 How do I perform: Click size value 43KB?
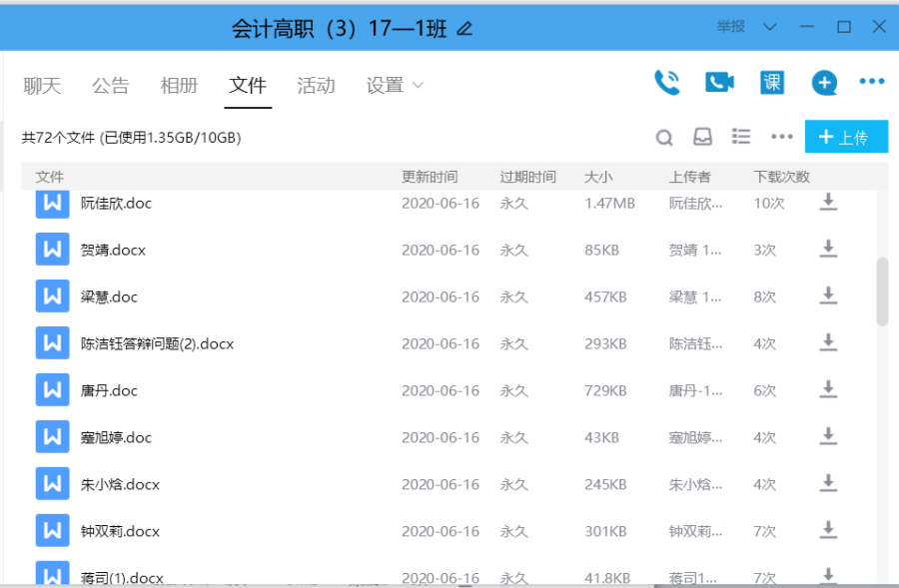(601, 438)
